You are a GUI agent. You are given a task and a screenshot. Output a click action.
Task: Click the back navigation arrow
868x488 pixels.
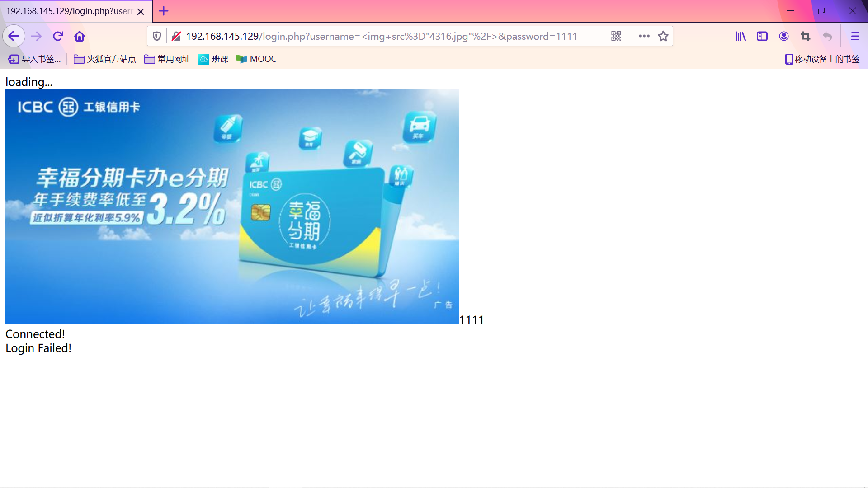(14, 36)
